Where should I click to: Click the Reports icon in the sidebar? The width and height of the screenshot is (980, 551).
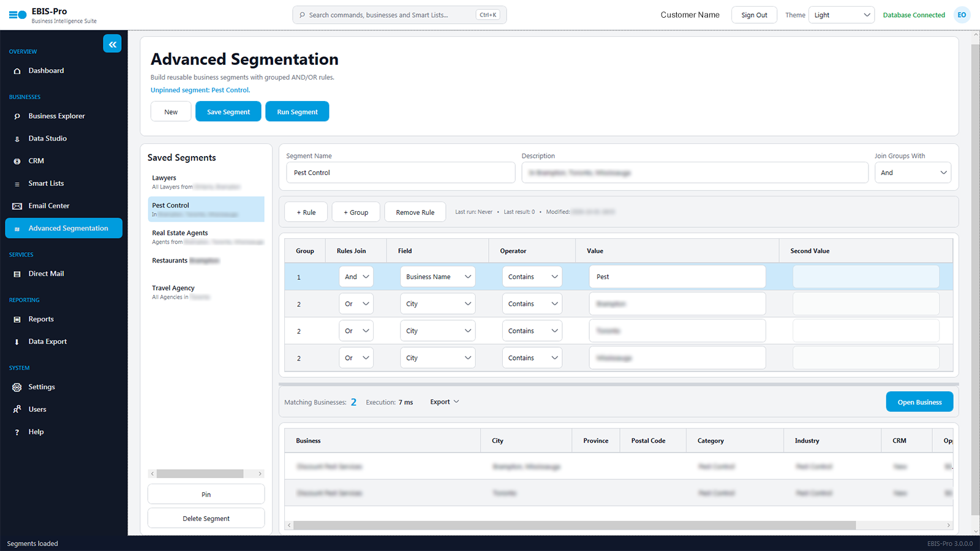(17, 320)
